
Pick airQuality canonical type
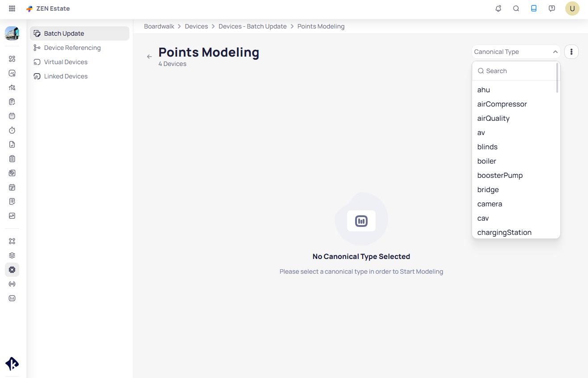514,118
